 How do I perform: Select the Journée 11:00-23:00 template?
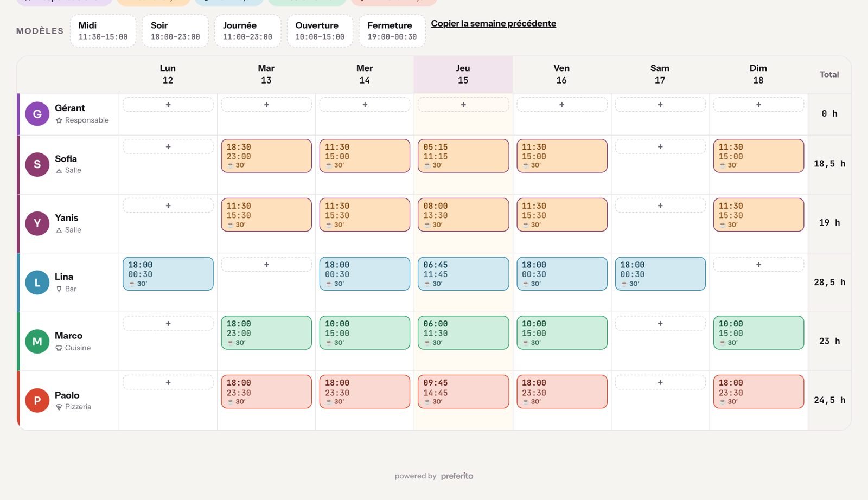tap(248, 31)
